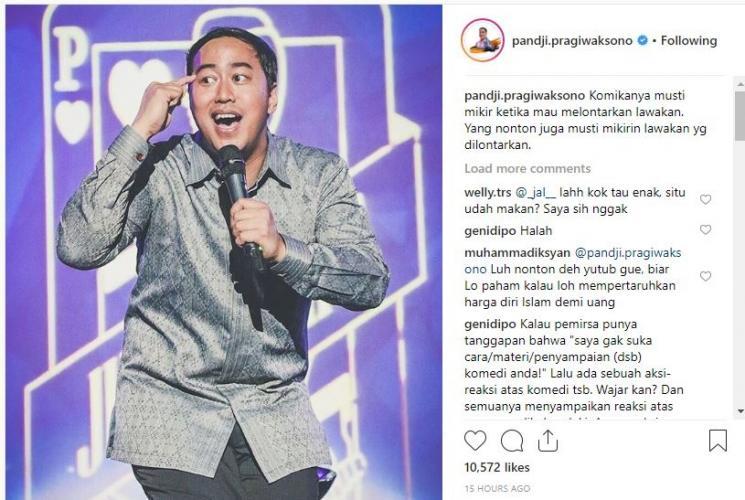Load more comments
The width and height of the screenshot is (745, 500).
click(527, 169)
